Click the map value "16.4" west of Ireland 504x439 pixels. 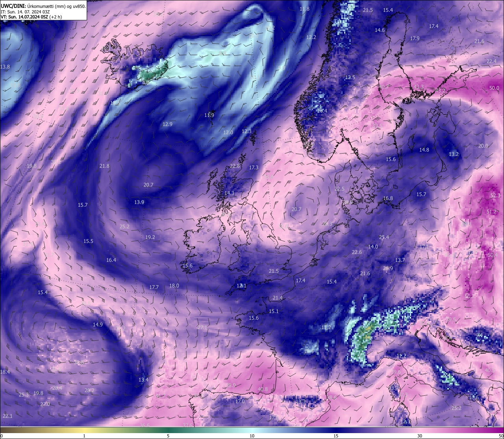(x=111, y=260)
